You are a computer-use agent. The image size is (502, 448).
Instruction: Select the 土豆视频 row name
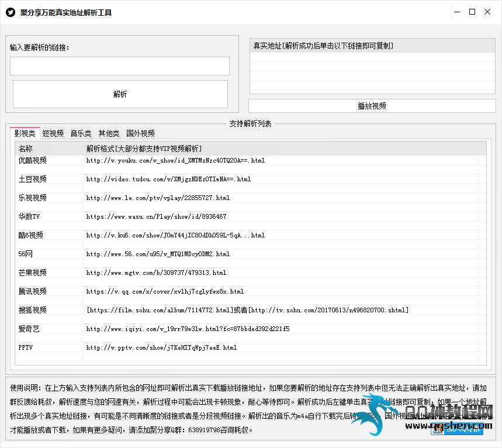point(32,179)
